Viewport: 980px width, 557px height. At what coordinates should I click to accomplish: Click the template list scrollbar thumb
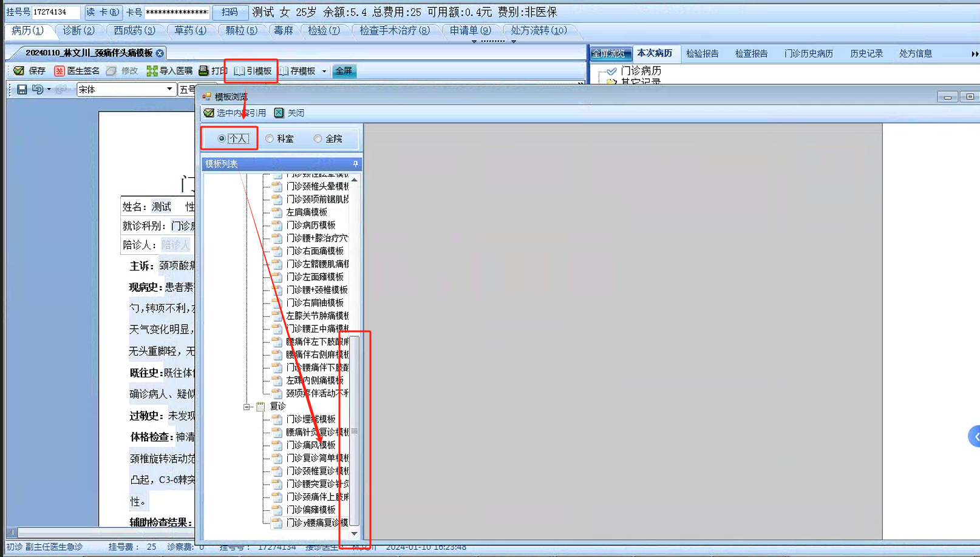pos(355,431)
